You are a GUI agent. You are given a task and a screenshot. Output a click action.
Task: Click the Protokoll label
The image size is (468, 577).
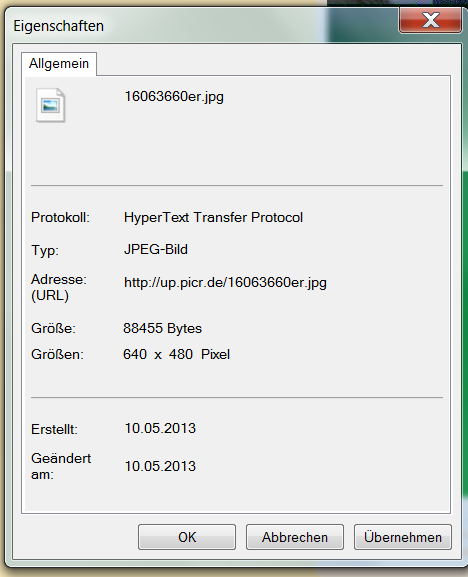tap(60, 217)
